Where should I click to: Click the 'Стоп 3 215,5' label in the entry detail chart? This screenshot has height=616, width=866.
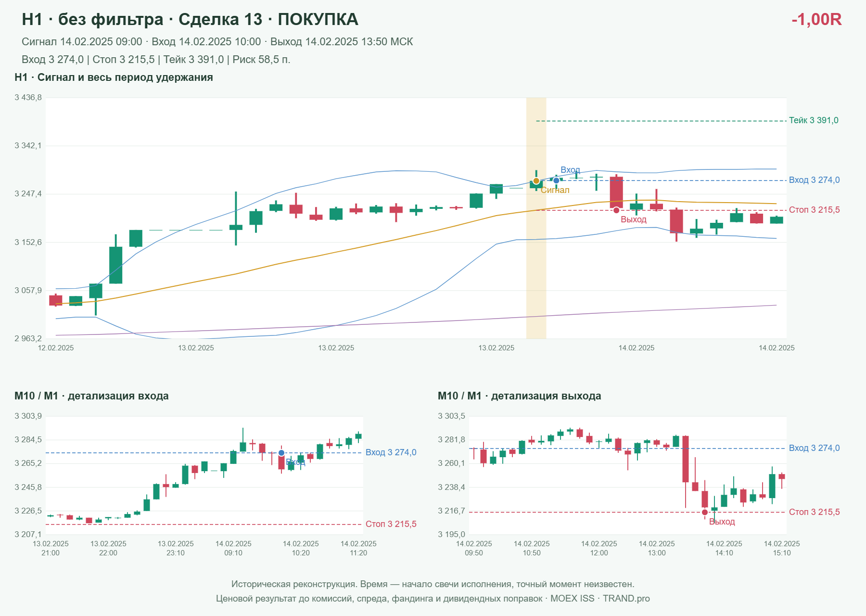391,524
